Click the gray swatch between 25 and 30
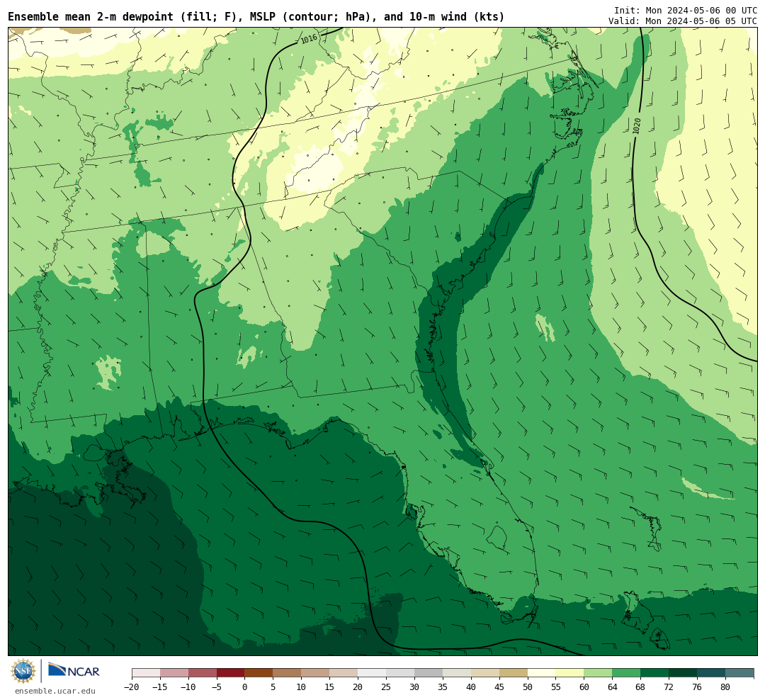This screenshot has width=765, height=700. click(x=400, y=673)
